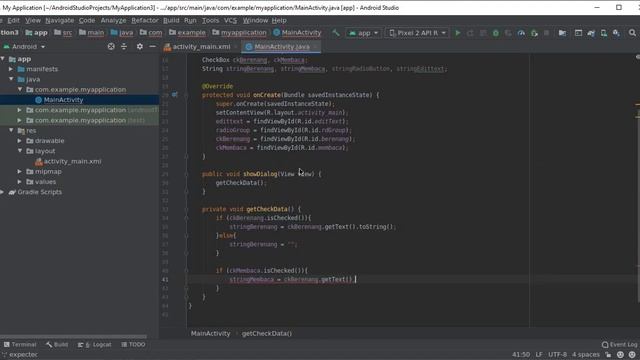Image resolution: width=640 pixels, height=360 pixels.
Task: Expand the mipmap folder
Action: tap(20, 171)
